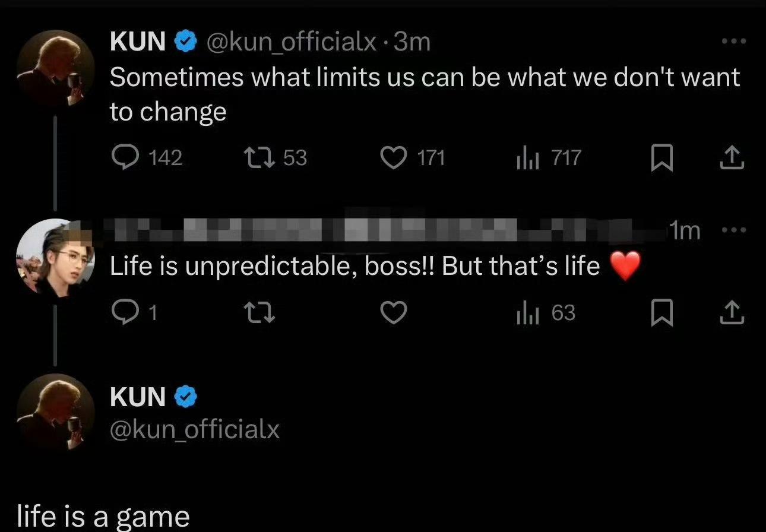Open the replier's glasses profile picture
The width and height of the screenshot is (766, 532).
[x=55, y=257]
